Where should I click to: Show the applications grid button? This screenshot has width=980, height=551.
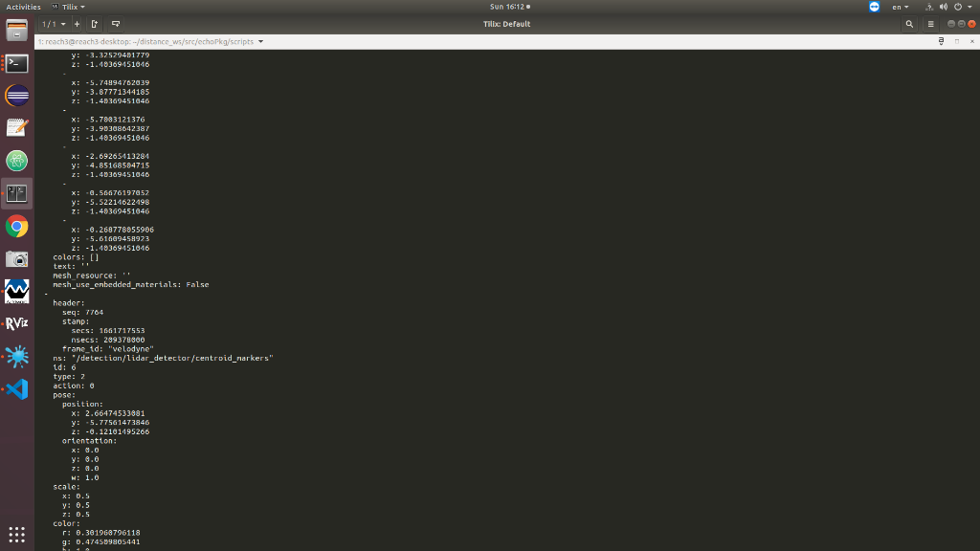point(17,534)
